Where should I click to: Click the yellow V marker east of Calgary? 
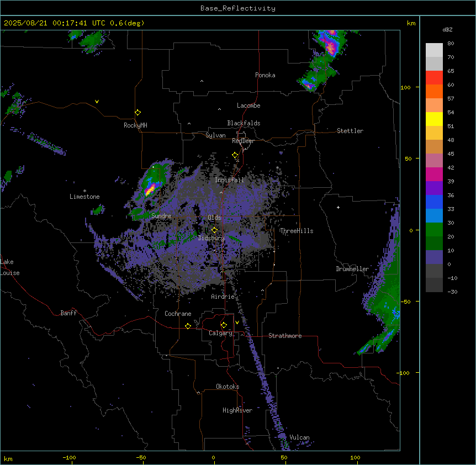(x=237, y=323)
